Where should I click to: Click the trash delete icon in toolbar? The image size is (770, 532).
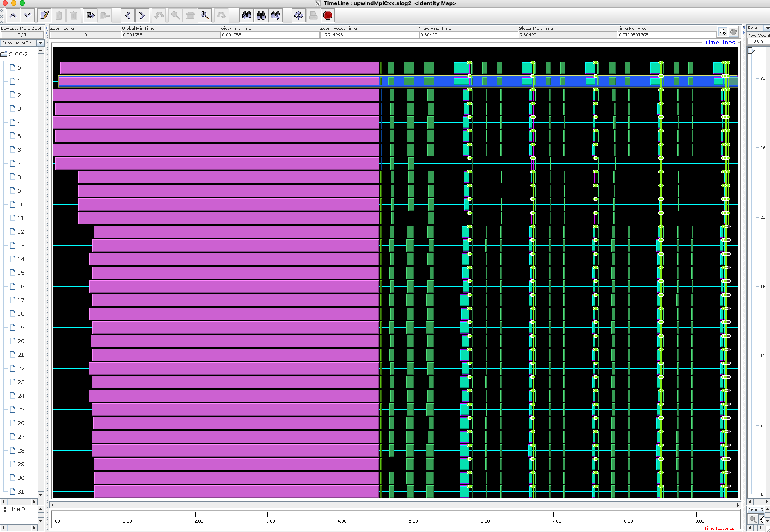click(x=74, y=15)
